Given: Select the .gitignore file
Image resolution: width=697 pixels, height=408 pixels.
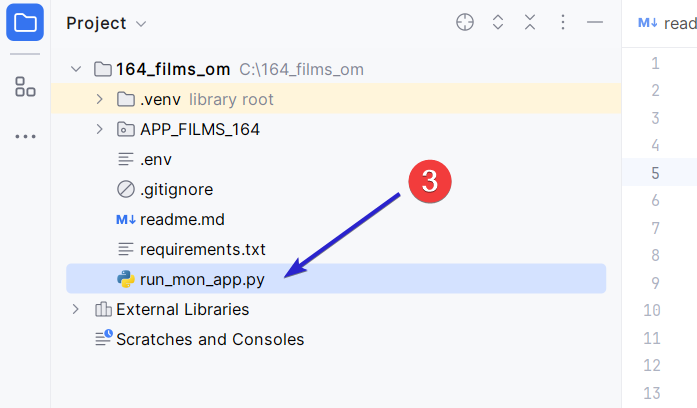Looking at the screenshot, I should click(176, 189).
